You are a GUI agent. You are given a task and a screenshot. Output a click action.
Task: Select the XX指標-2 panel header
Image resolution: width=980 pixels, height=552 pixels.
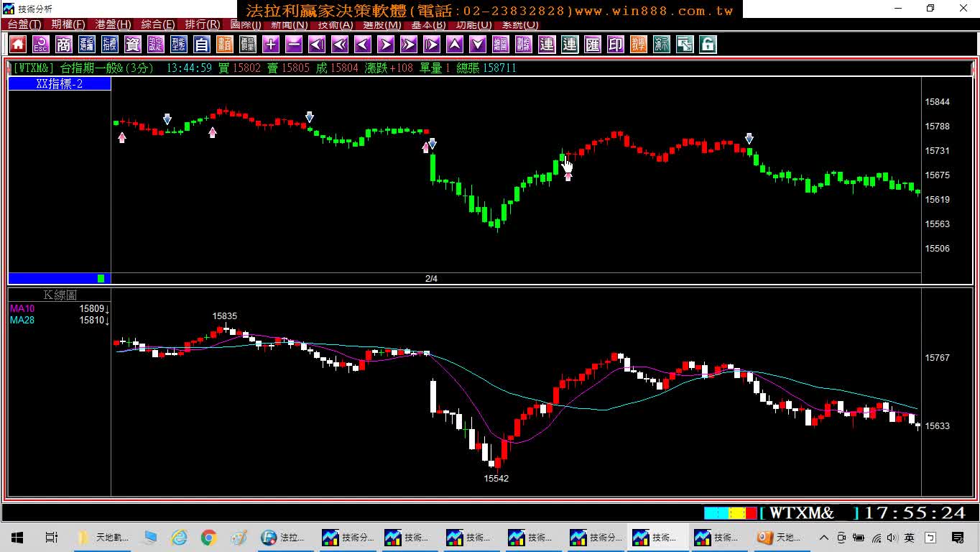[60, 84]
